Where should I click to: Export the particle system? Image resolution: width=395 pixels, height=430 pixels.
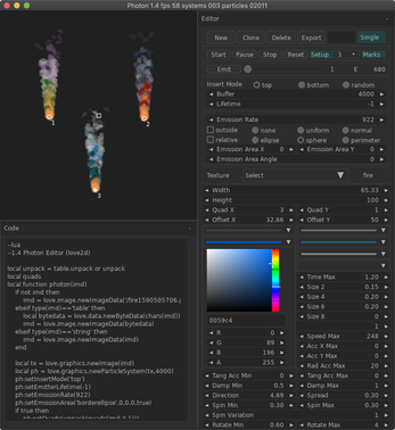pos(311,38)
